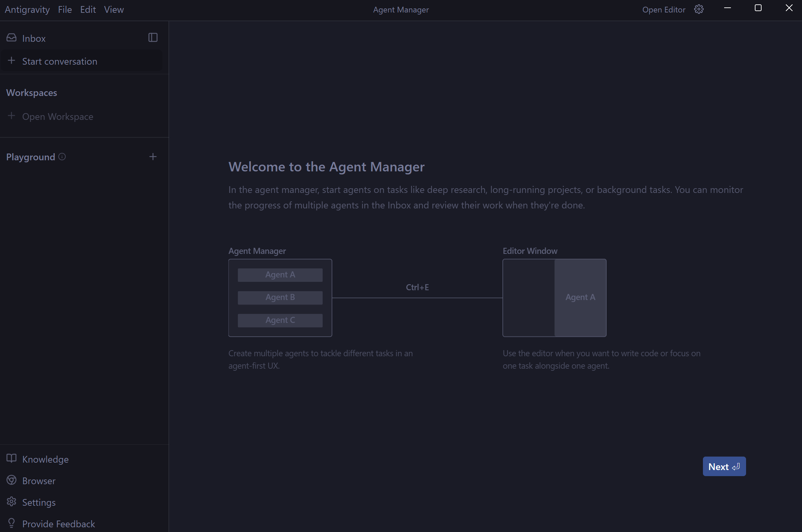This screenshot has height=532, width=802.
Task: Click the Playground info icon
Action: [62, 157]
